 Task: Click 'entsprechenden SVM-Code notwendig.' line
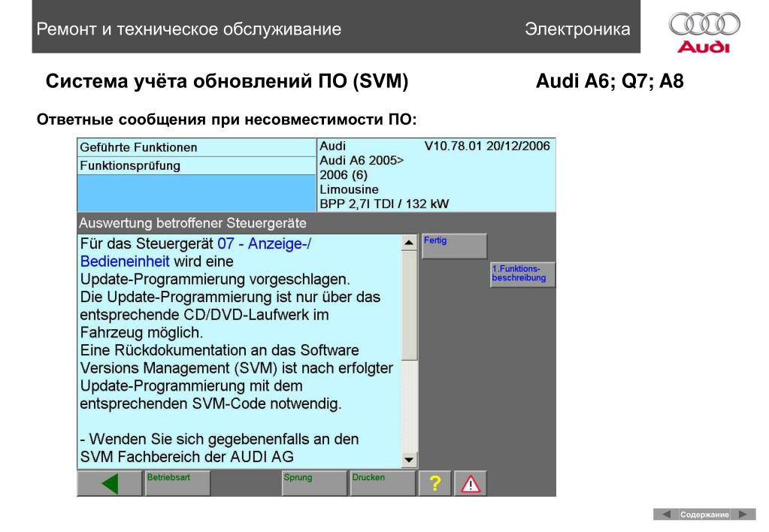[x=211, y=404]
